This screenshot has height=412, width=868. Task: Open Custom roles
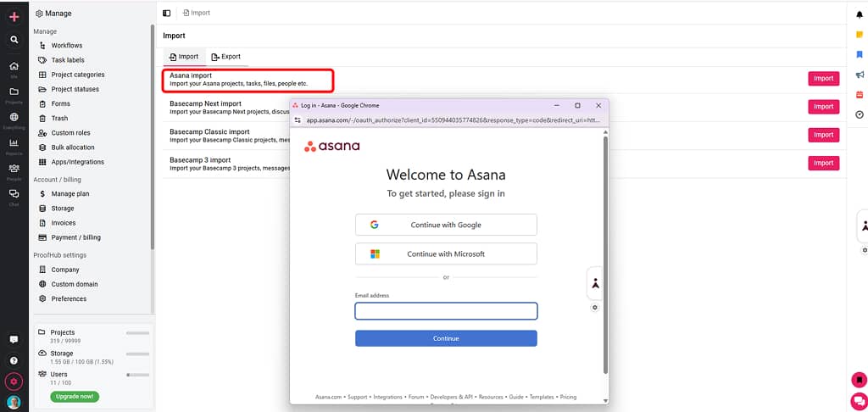(x=70, y=133)
